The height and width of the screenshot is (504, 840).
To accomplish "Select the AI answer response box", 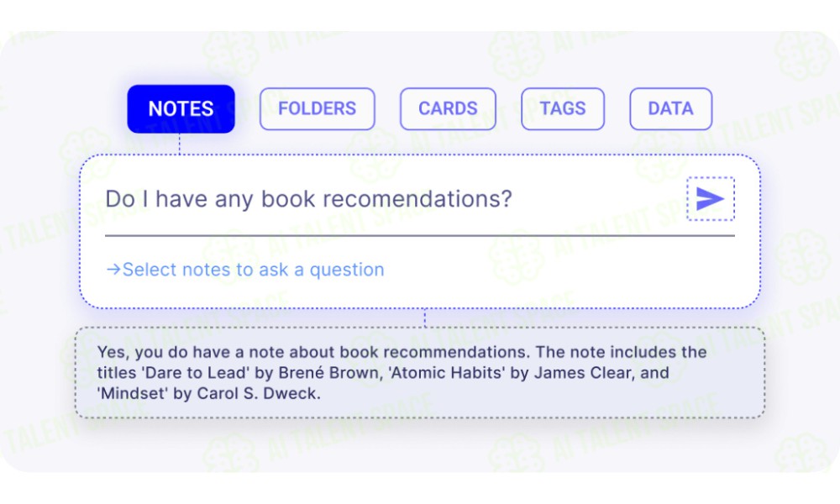I will tap(420, 373).
